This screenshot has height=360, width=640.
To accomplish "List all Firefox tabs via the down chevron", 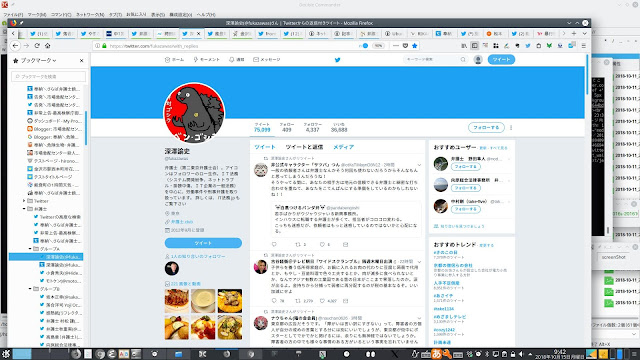I will click(x=584, y=33).
